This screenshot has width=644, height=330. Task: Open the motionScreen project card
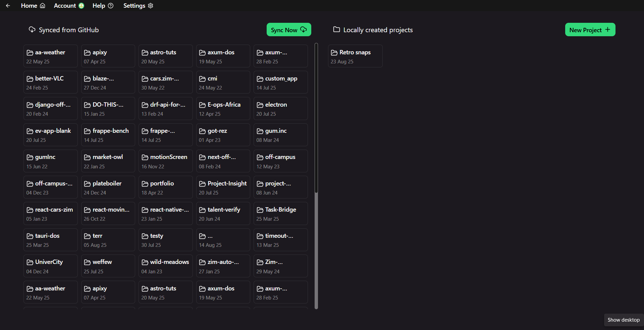coord(166,161)
